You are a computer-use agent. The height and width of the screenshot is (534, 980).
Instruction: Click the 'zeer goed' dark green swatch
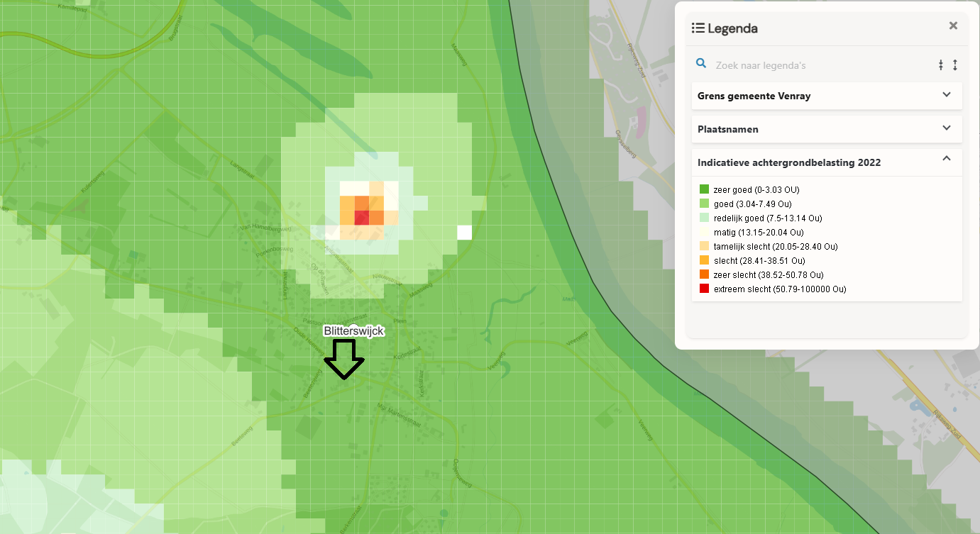[704, 189]
